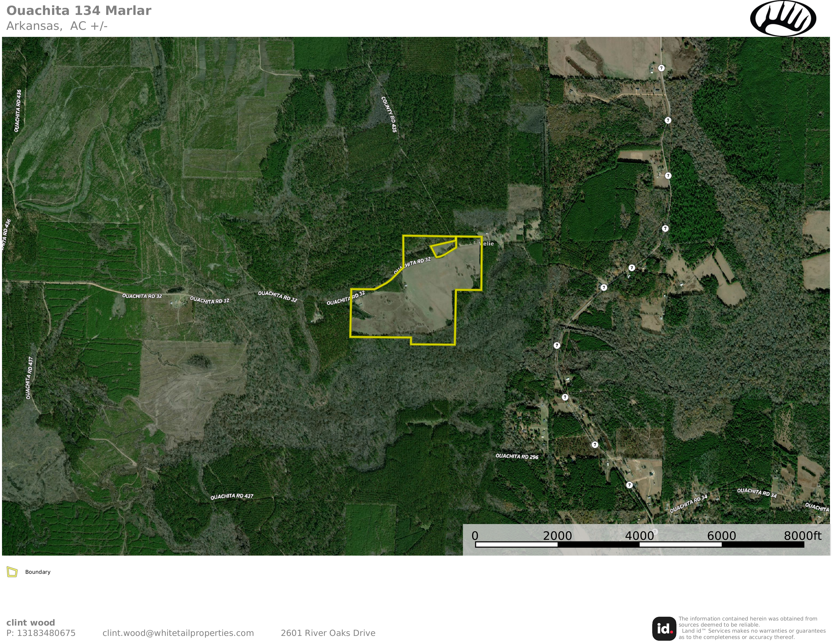The height and width of the screenshot is (644, 833).
Task: Click the Boundary legend text
Action: [38, 572]
